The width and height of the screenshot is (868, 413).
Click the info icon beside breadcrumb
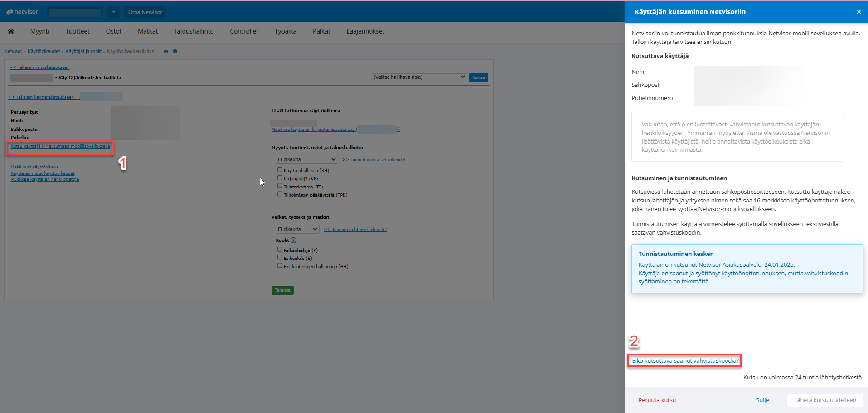tap(175, 51)
